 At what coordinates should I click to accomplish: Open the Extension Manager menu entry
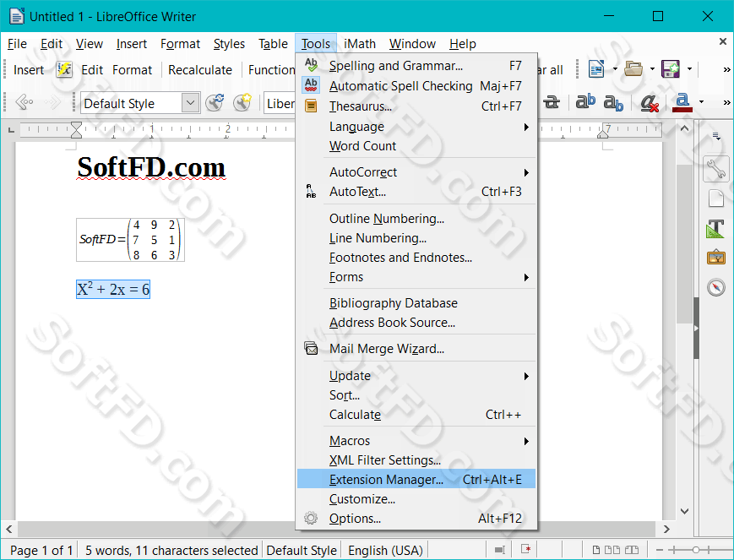[416, 479]
